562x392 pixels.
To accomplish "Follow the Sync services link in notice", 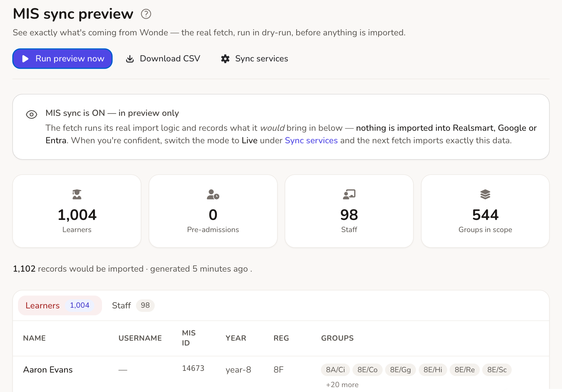I will (311, 140).
